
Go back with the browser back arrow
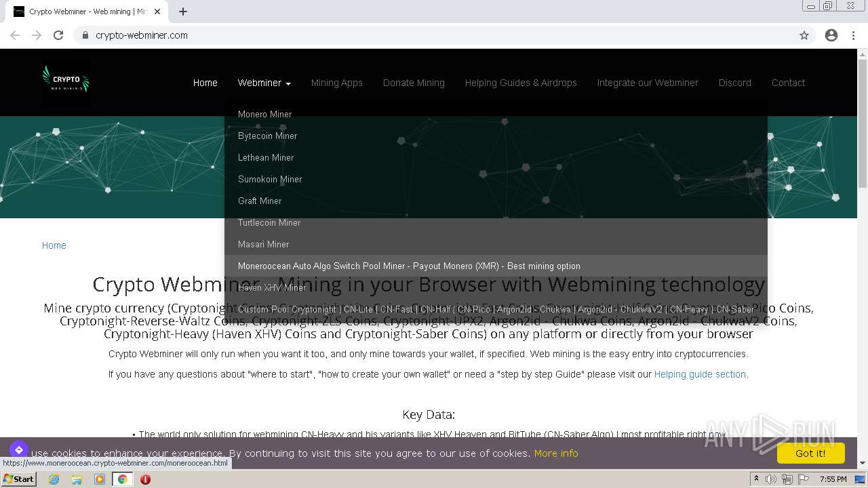15,35
